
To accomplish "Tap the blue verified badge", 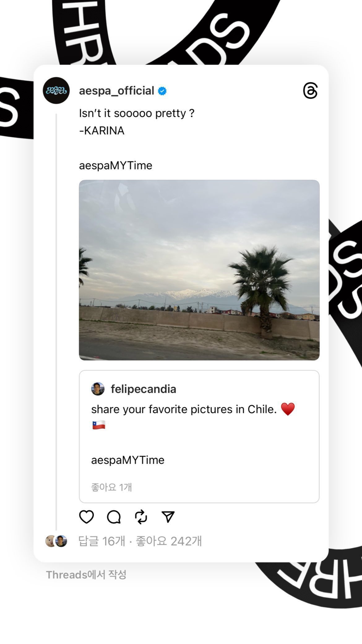I will 162,91.
